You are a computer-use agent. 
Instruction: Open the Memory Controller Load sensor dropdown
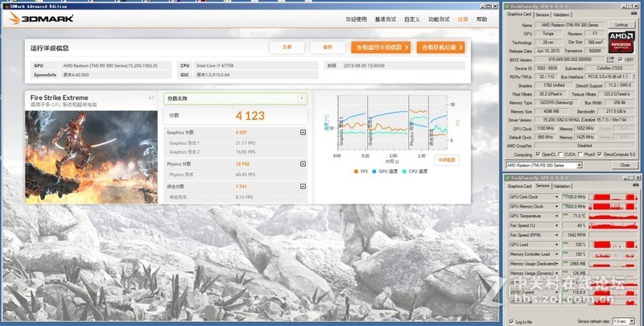(556, 254)
